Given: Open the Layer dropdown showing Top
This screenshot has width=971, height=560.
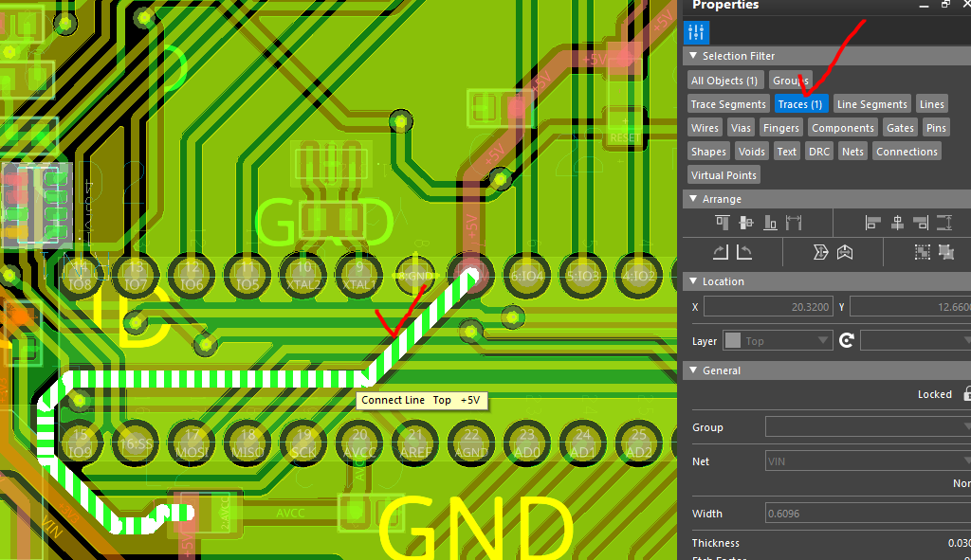Looking at the screenshot, I should pos(777,340).
